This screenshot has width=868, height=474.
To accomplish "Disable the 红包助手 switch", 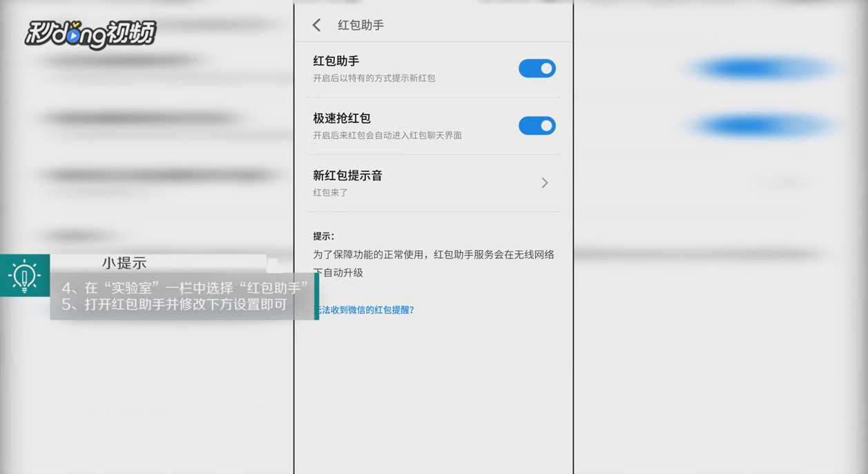I will (x=537, y=68).
